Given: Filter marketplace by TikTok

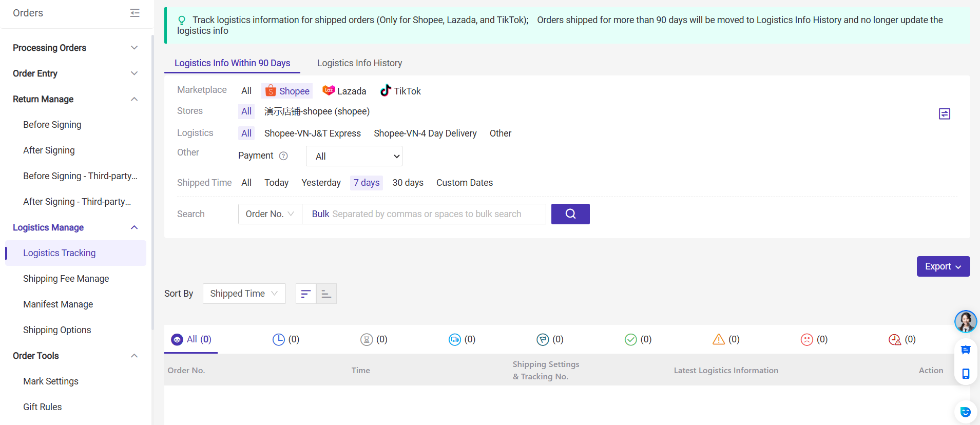Looking at the screenshot, I should 400,91.
